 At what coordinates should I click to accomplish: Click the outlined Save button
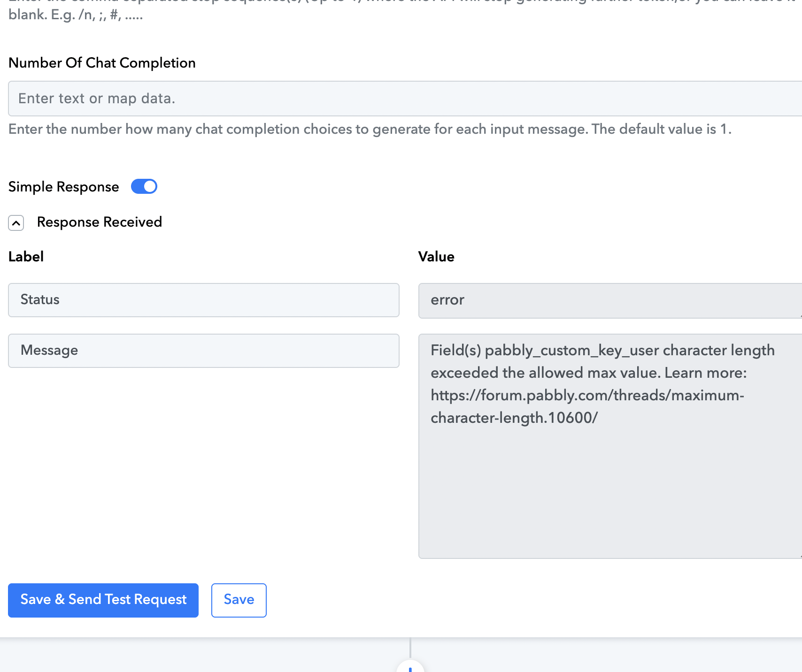click(239, 600)
